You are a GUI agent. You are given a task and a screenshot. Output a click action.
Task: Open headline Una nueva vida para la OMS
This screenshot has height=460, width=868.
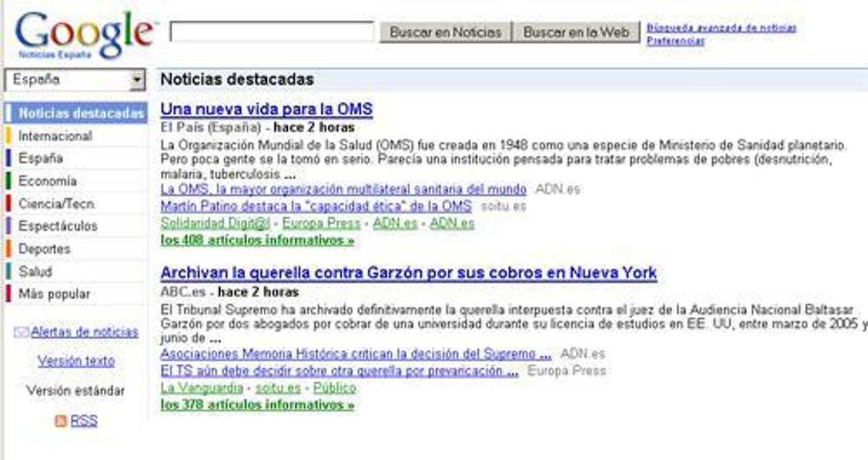[266, 109]
